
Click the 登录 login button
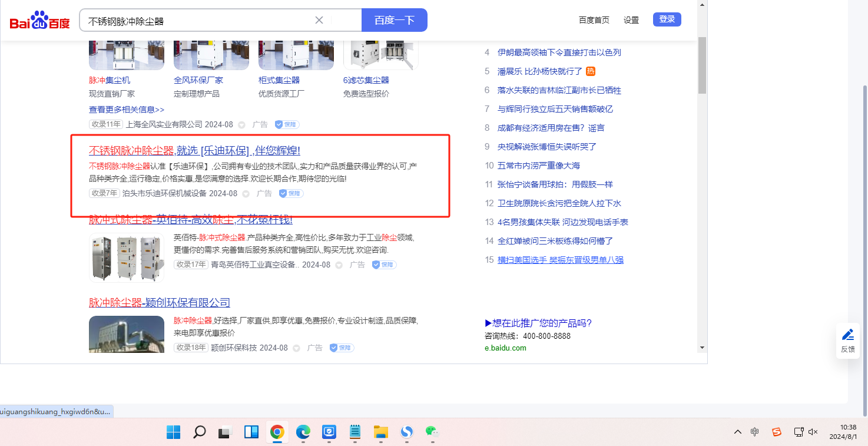pyautogui.click(x=667, y=19)
